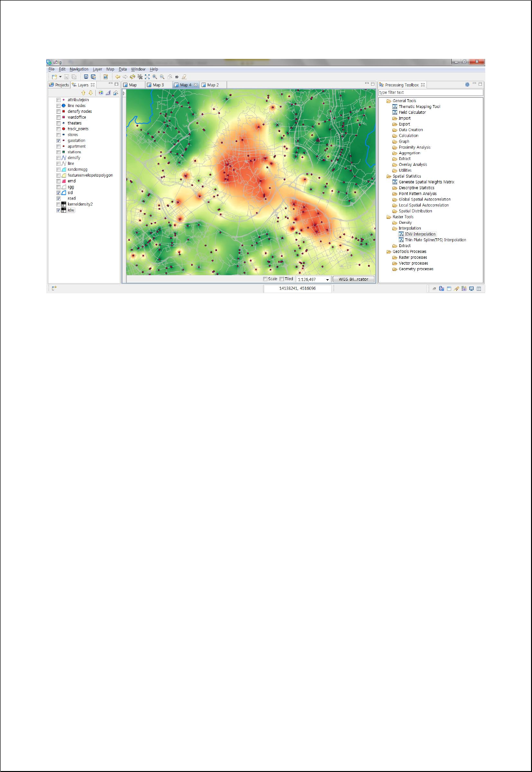The width and height of the screenshot is (532, 772).
Task: Click Processing Toolbox settings gear icon
Action: (x=467, y=85)
